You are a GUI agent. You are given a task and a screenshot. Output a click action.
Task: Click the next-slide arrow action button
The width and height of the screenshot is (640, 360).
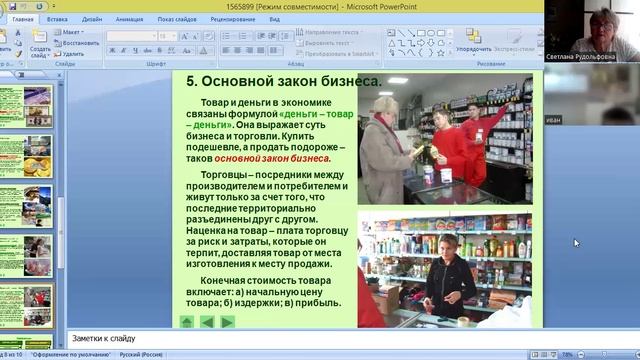pos(227,322)
